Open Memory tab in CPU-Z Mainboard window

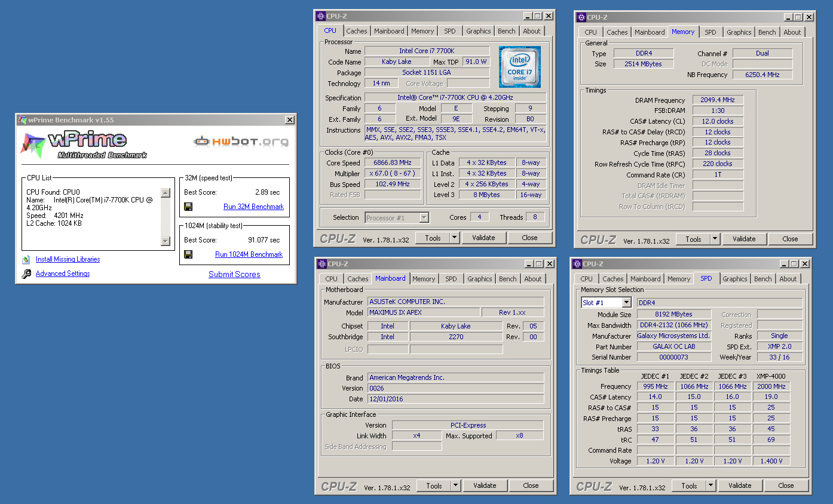pos(424,279)
